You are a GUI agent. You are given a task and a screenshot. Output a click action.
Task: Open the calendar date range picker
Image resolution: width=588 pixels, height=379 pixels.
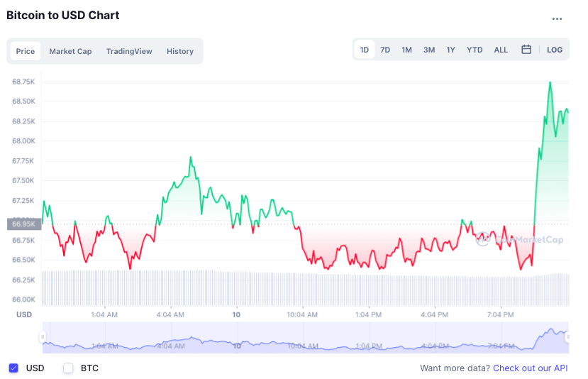coord(526,50)
